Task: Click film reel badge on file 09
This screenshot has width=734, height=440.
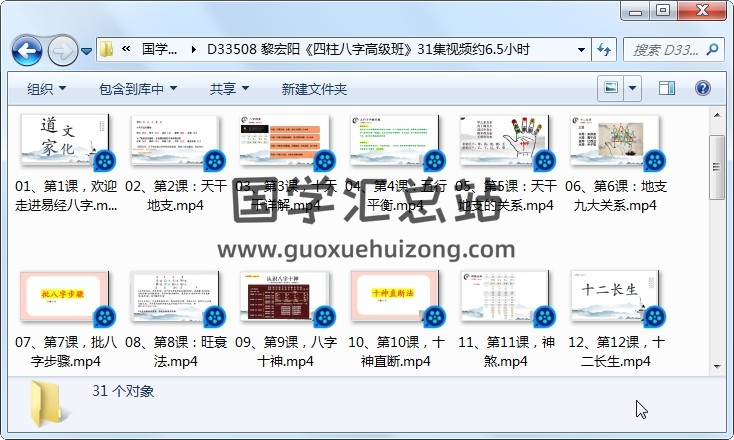Action: (325, 317)
